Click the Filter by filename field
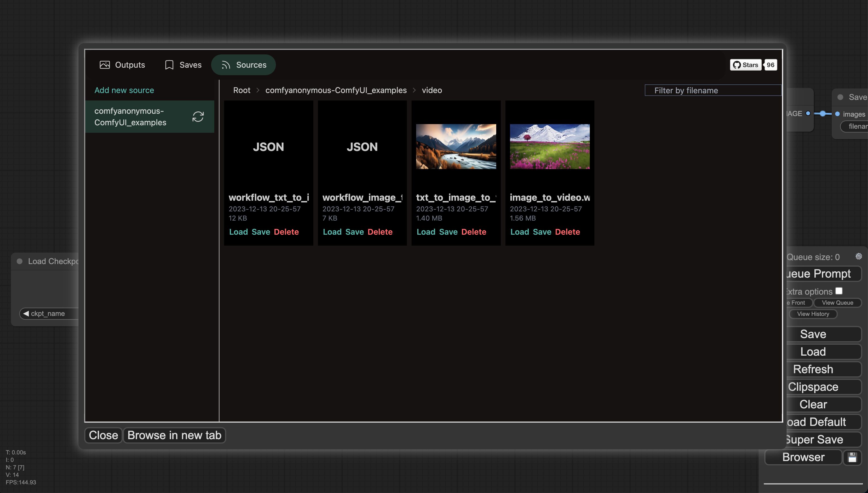The height and width of the screenshot is (493, 868). click(x=712, y=90)
